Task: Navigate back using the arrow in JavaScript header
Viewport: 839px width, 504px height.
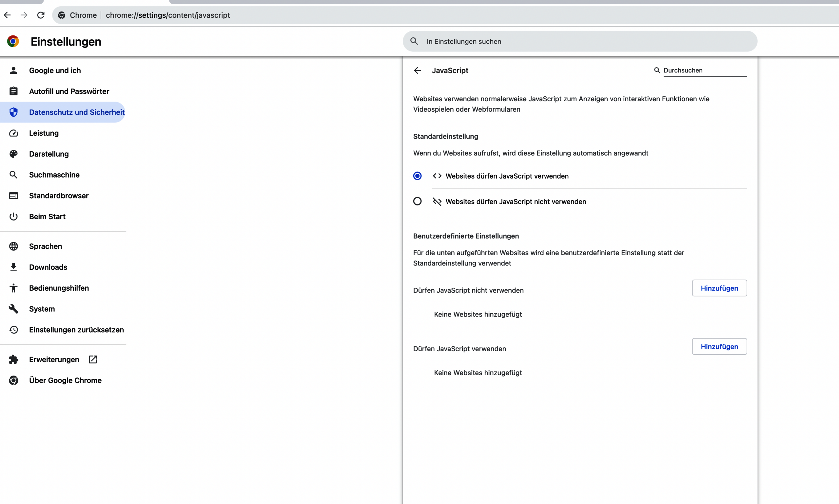Action: (417, 70)
